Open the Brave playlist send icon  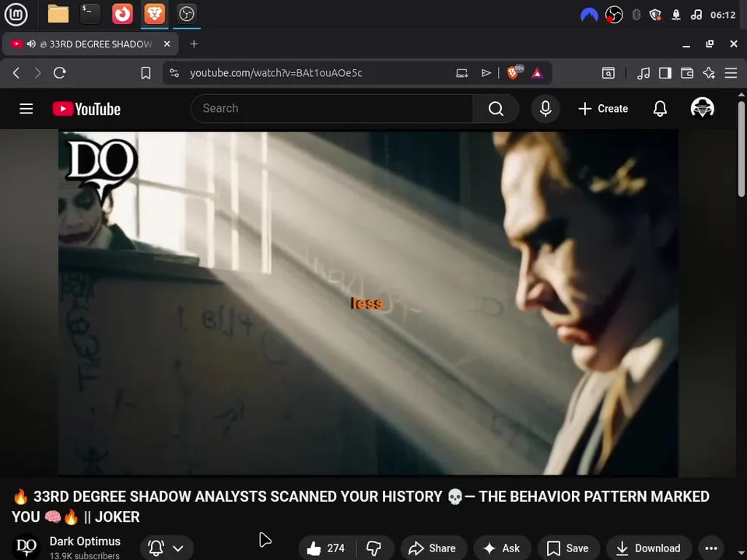click(x=486, y=73)
